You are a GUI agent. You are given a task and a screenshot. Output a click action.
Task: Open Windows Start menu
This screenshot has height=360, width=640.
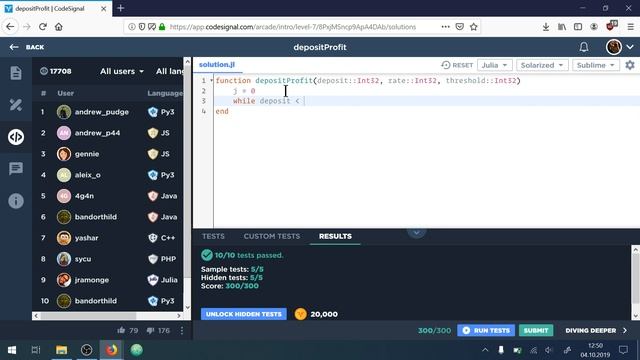(12, 350)
